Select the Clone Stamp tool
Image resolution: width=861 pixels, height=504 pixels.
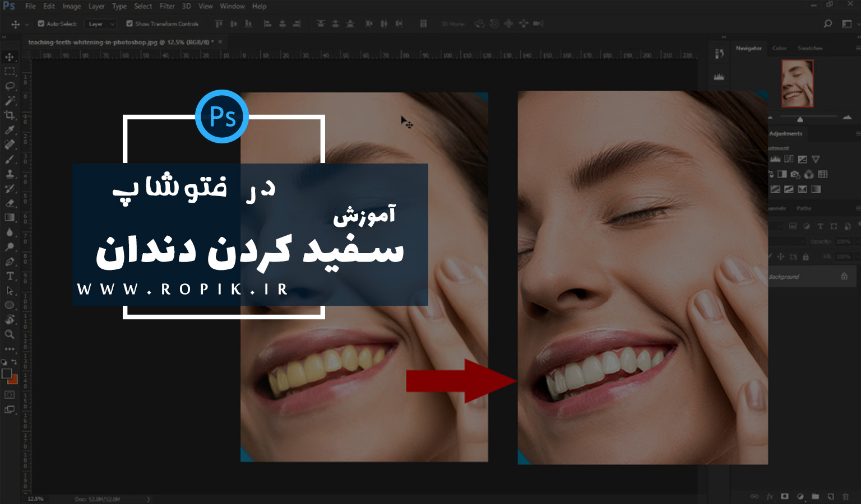(x=10, y=174)
